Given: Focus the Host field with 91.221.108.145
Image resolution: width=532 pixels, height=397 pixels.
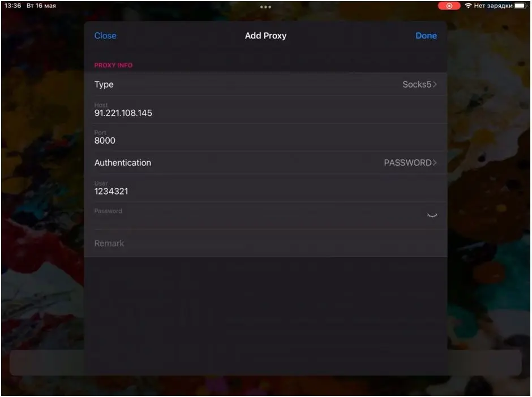Looking at the screenshot, I should pyautogui.click(x=226, y=113).
